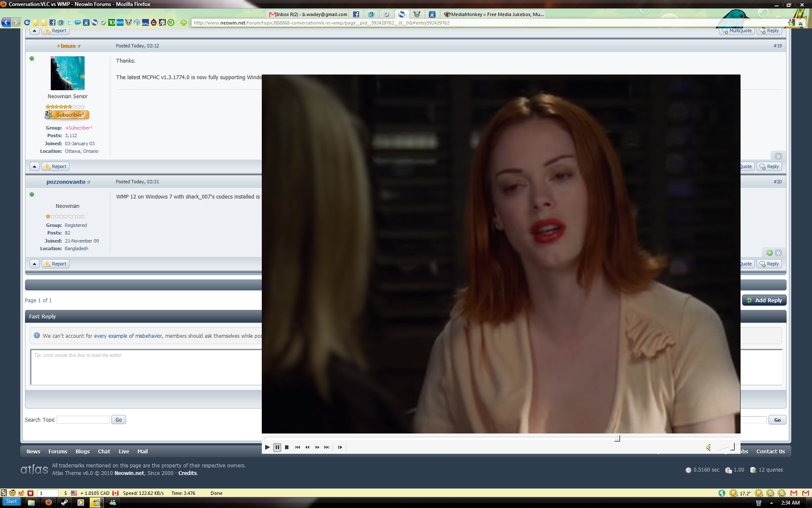812x508 pixels.
Task: Stop video playback in the media player
Action: pyautogui.click(x=287, y=447)
